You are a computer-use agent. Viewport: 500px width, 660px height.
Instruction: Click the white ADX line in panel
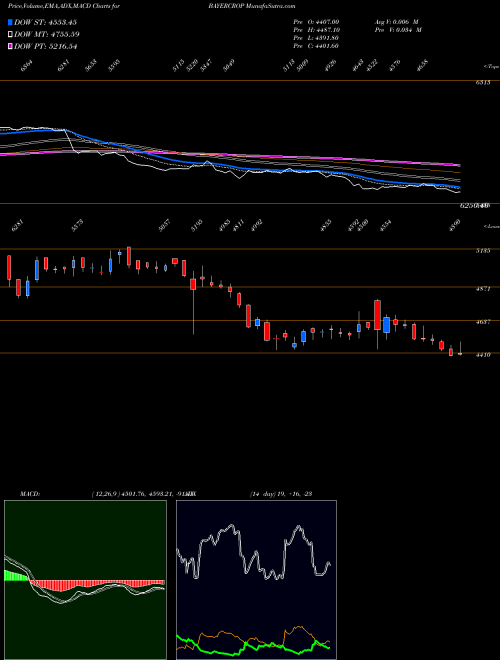tap(253, 551)
